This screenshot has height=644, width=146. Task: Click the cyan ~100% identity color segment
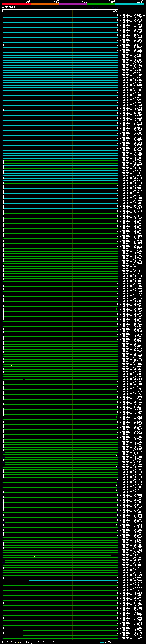coord(130,4)
